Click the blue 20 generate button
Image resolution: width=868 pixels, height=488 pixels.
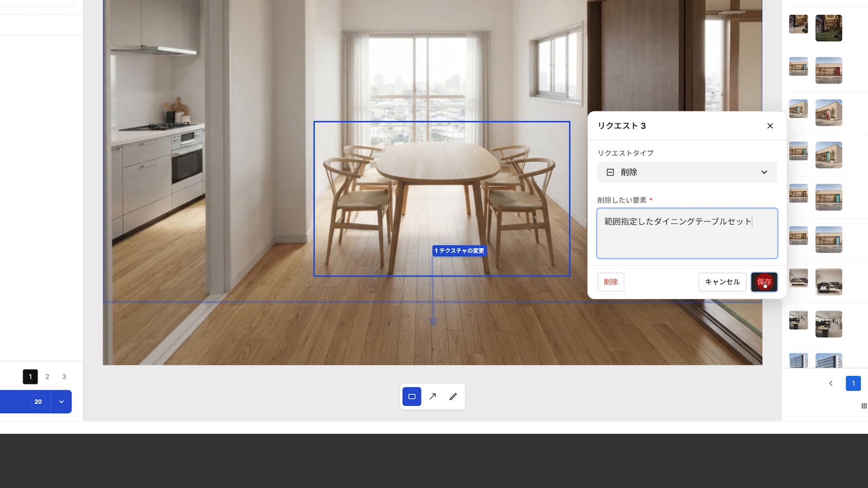coord(25,402)
